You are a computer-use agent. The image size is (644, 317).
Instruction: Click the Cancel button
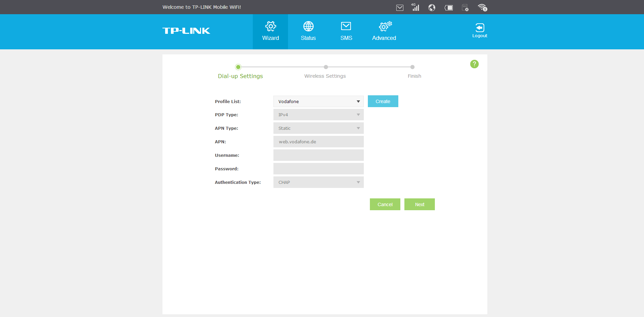385,204
